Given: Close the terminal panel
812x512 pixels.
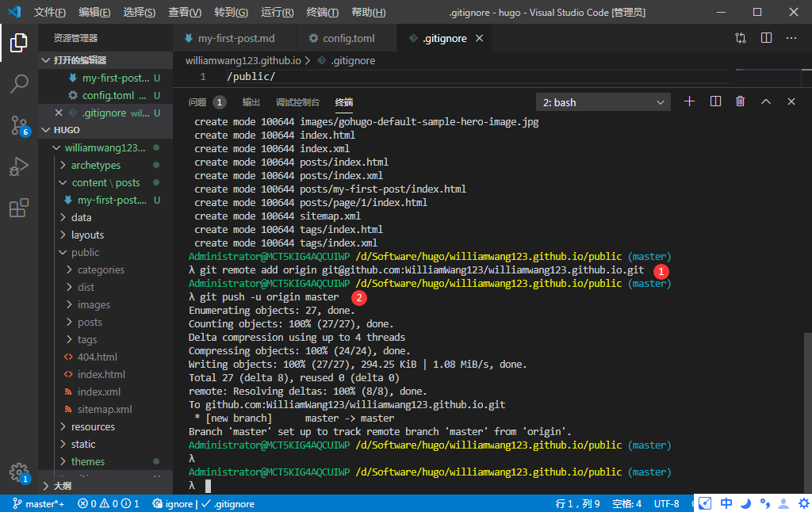Looking at the screenshot, I should click(x=791, y=101).
